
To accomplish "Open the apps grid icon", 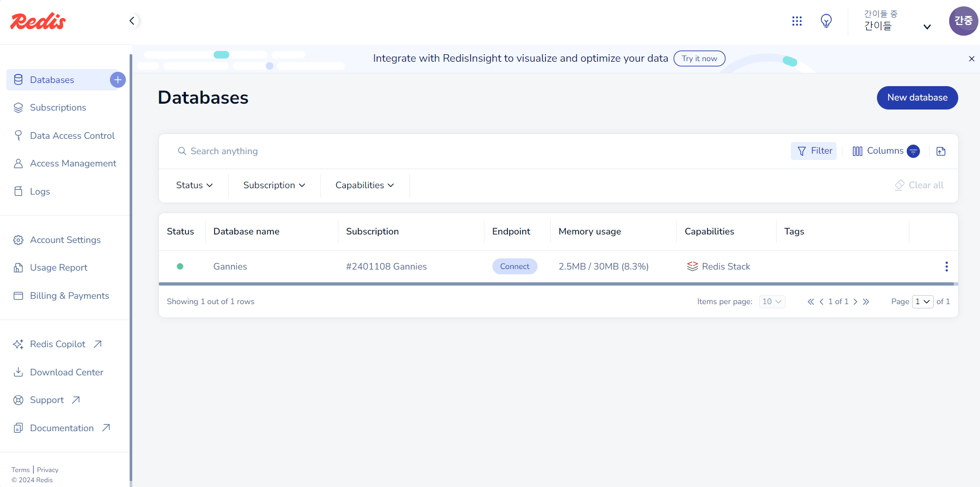I will (797, 21).
